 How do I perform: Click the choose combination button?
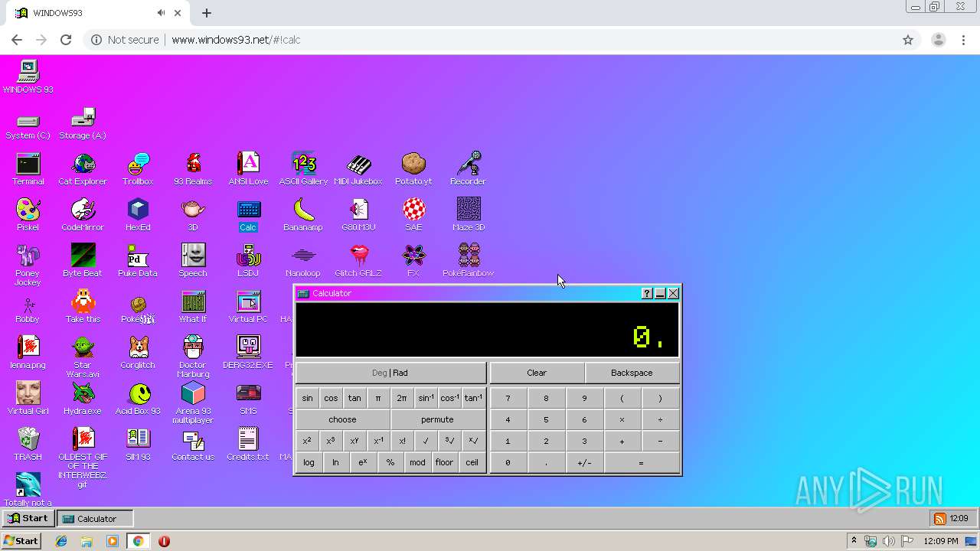342,419
